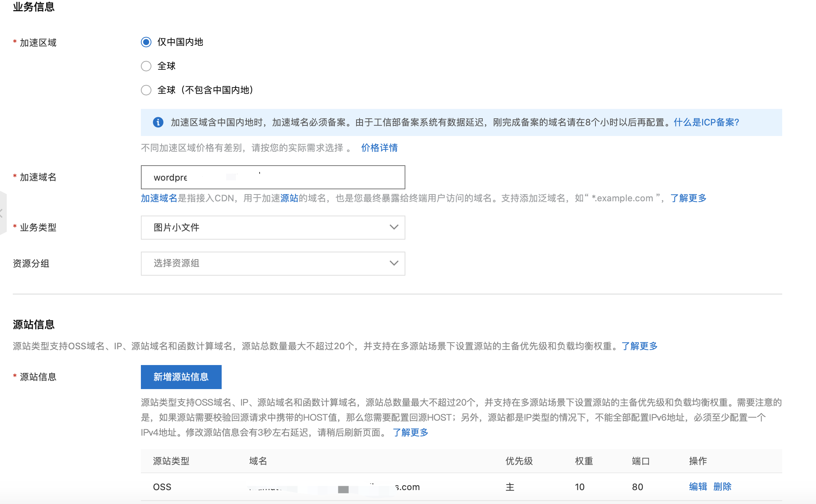Click the 操作 column header

click(x=698, y=461)
